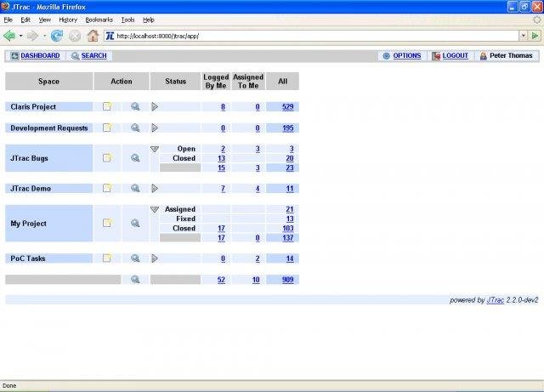Reload the page with the Refresh icon

click(57, 36)
